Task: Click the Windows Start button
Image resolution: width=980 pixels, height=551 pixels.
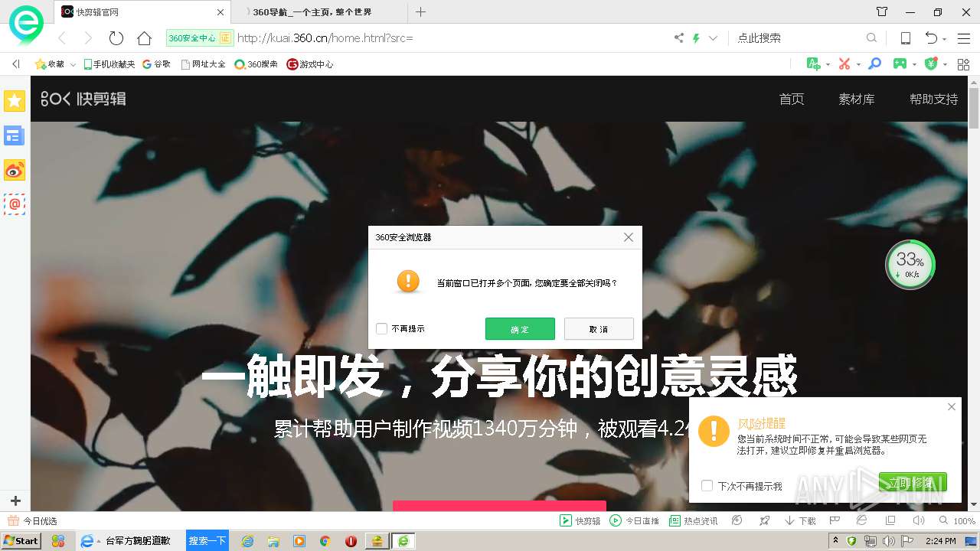Action: tap(21, 541)
